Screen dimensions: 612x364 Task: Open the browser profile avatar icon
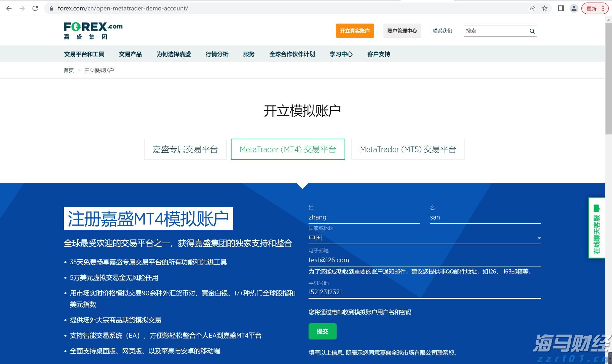click(x=574, y=8)
